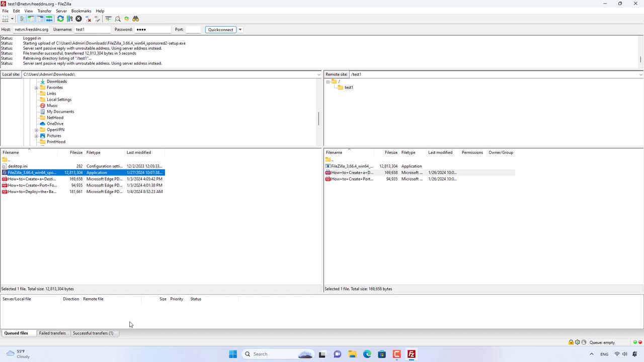Toggle directory comparison
The height and width of the screenshot is (362, 644).
[x=117, y=19]
